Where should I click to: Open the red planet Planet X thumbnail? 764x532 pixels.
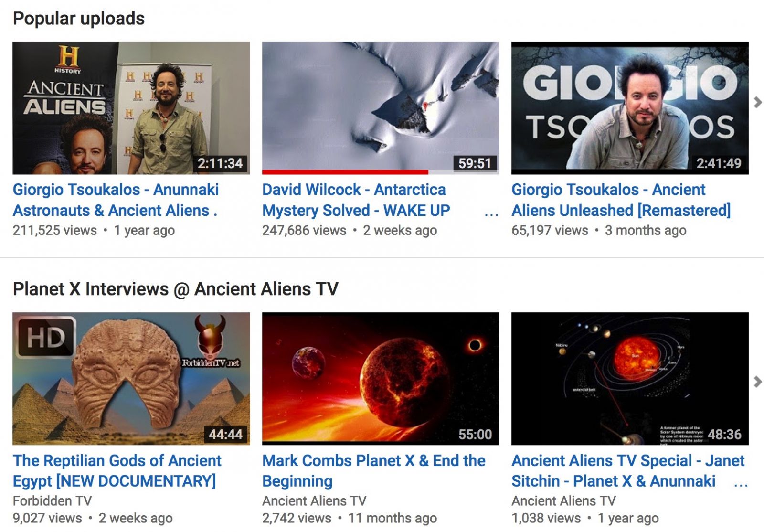[x=381, y=379]
